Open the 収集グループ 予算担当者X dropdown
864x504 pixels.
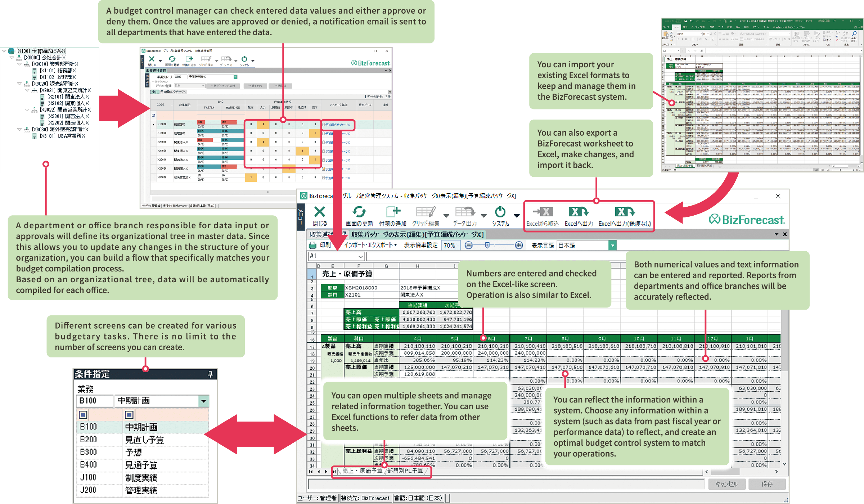click(x=235, y=77)
